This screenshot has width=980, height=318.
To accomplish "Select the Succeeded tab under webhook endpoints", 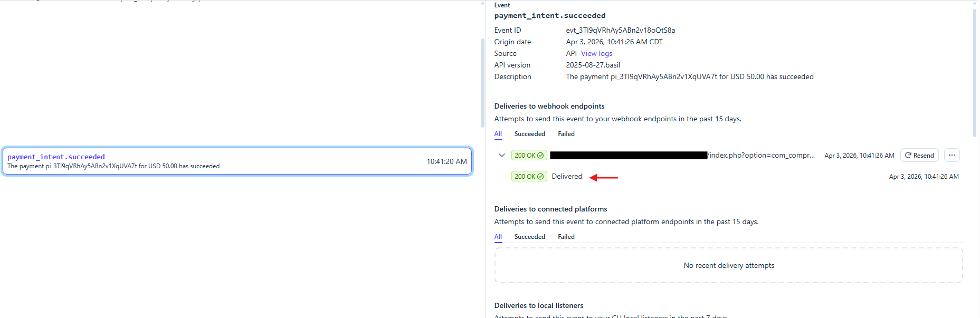I will tap(529, 134).
